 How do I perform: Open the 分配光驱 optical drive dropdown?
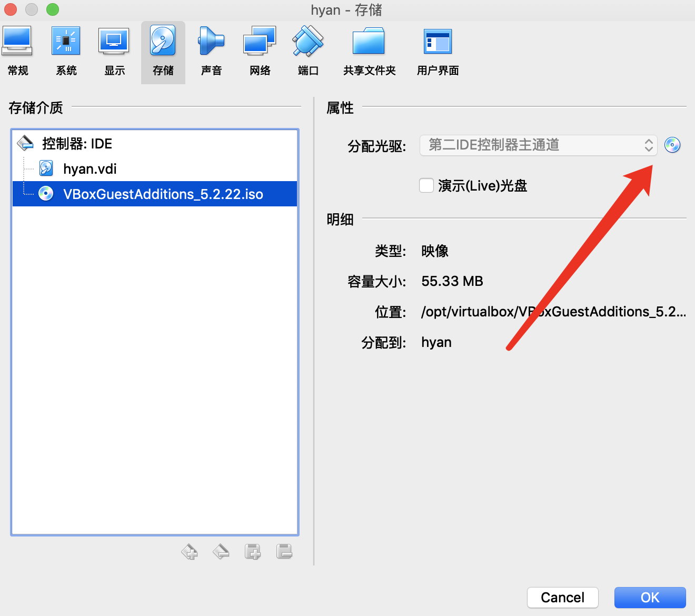click(x=538, y=145)
